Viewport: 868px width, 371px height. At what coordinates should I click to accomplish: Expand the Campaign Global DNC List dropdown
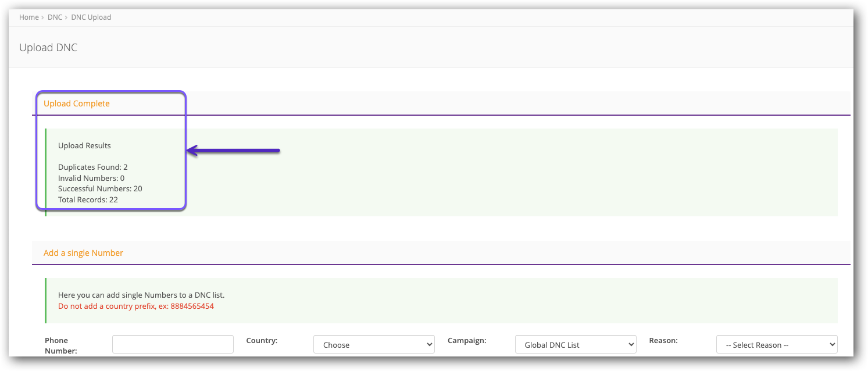point(576,344)
